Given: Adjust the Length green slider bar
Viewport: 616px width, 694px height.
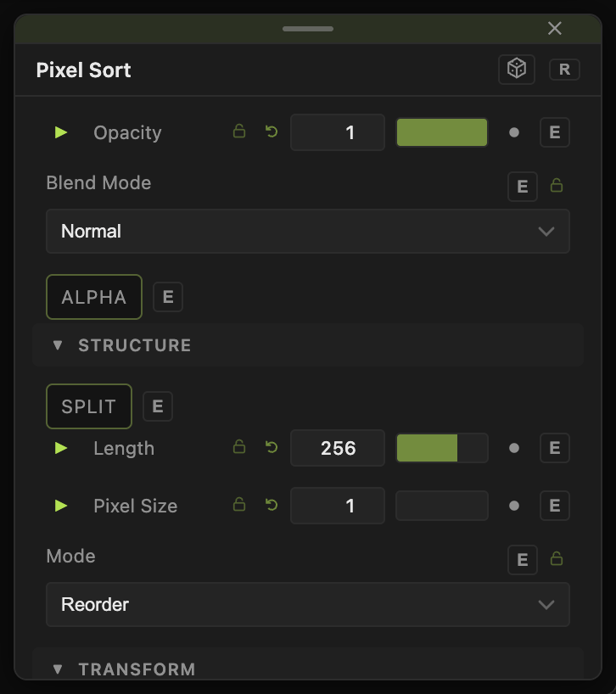Looking at the screenshot, I should [x=442, y=448].
